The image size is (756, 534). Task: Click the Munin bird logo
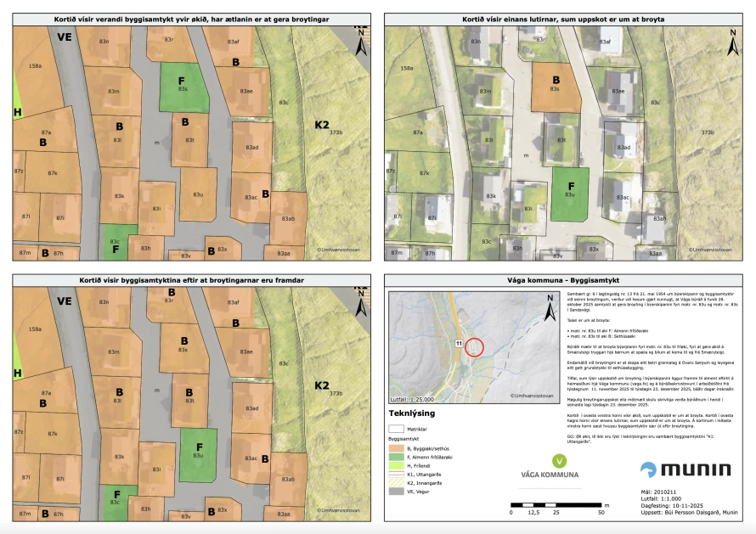(x=648, y=470)
